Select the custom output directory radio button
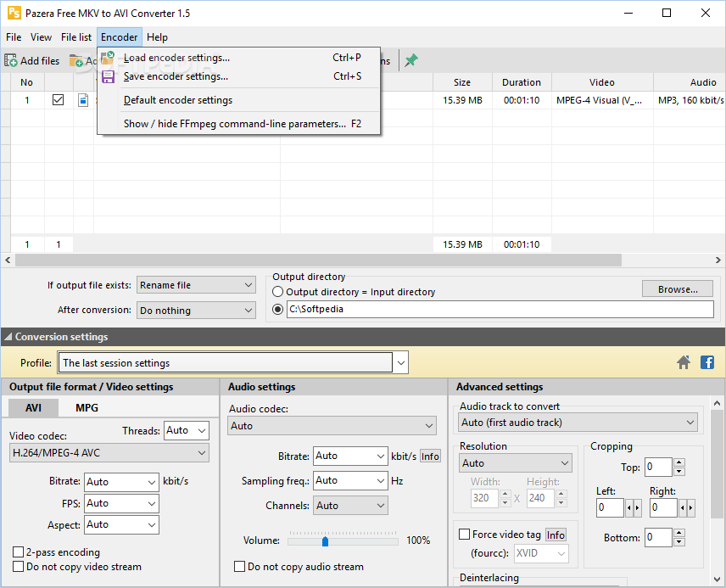Viewport: 726px width, 588px height. click(278, 309)
